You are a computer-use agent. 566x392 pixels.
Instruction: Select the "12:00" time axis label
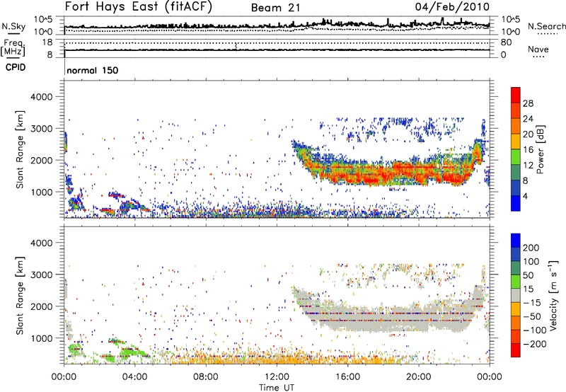[x=277, y=377]
